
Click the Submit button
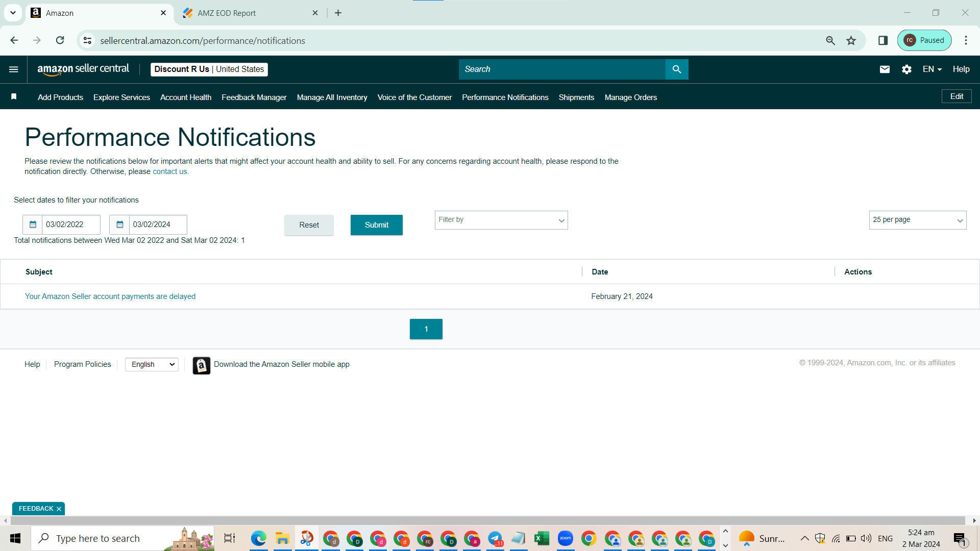(x=377, y=225)
